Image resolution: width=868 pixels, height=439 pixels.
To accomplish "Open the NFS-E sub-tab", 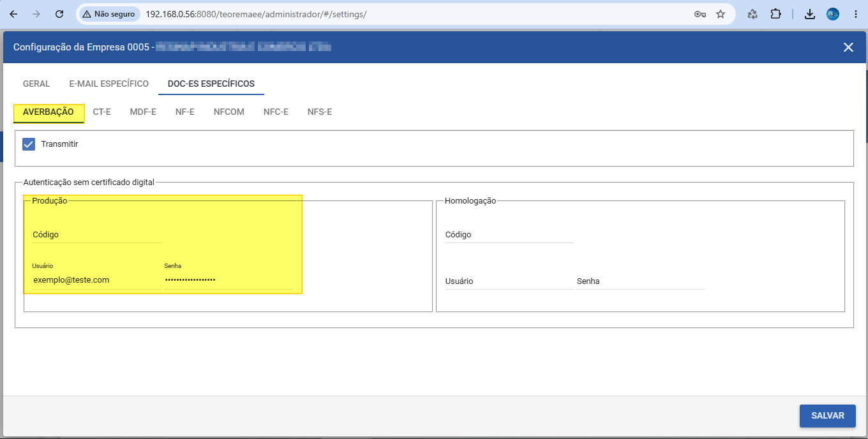I will point(320,112).
